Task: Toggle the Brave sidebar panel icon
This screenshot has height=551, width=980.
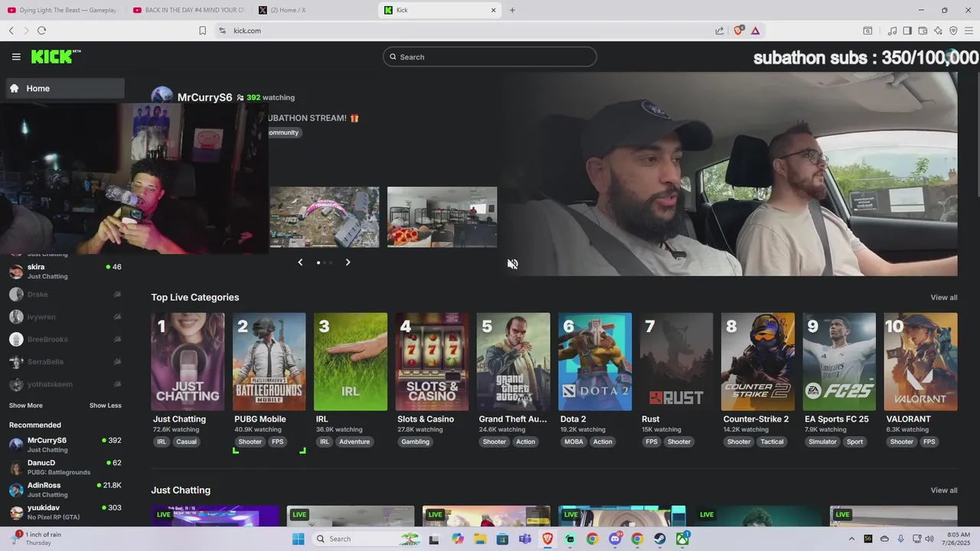Action: click(x=907, y=31)
